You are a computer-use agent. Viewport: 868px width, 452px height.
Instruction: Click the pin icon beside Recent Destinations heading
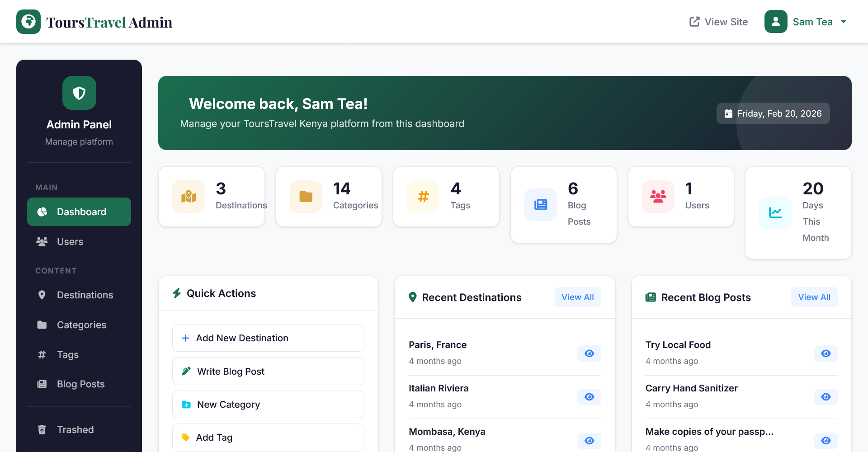[x=412, y=297]
